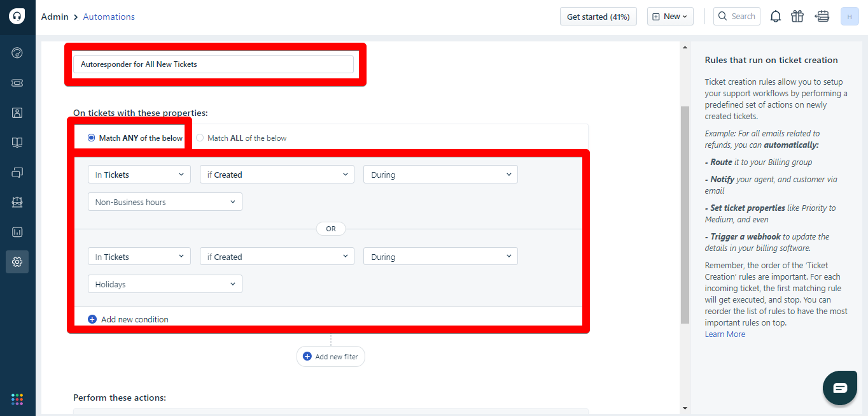The width and height of the screenshot is (868, 416).
Task: Click the Add new filter button
Action: tap(331, 357)
